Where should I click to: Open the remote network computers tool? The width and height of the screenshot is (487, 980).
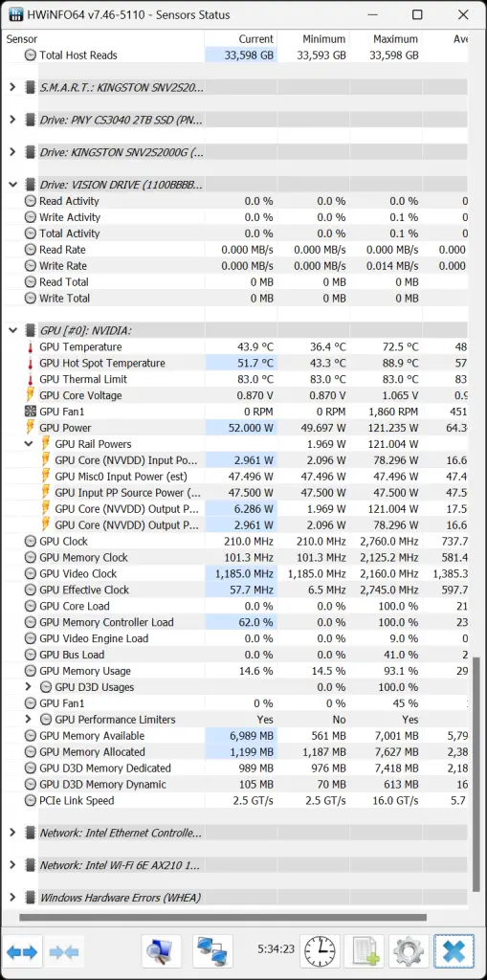(x=212, y=952)
